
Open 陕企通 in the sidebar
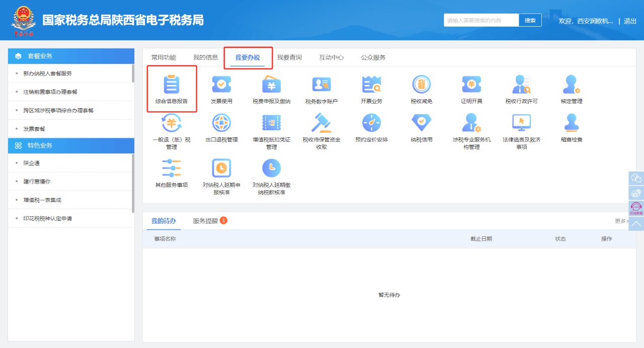click(23, 162)
